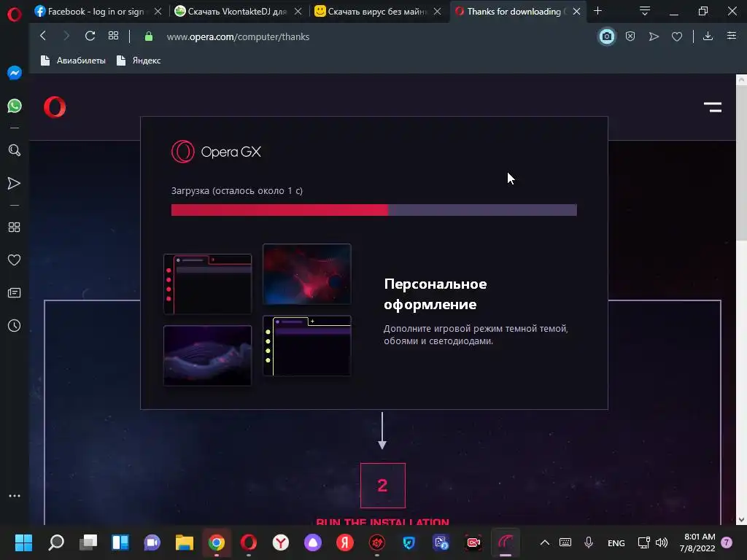Send page to My Flow

tap(654, 36)
